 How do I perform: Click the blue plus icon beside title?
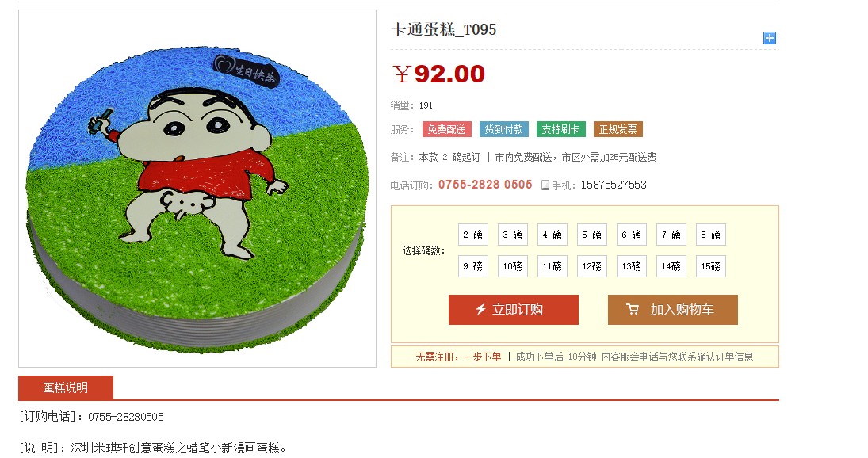coord(770,37)
